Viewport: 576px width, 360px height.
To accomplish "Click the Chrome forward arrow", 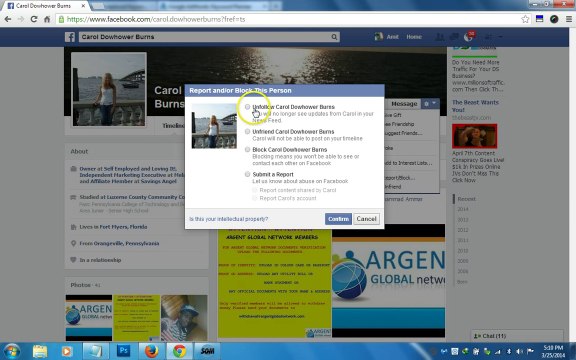I will pos(21,19).
